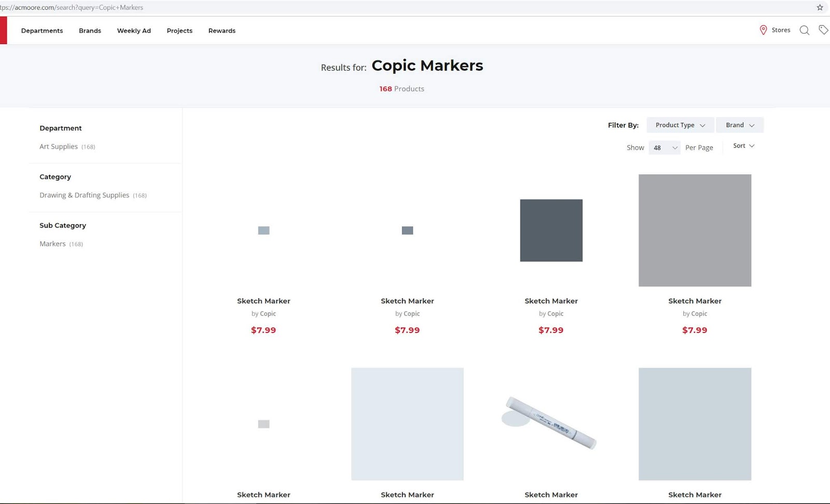The image size is (830, 504).
Task: Click the address bar URL
Action: (72, 7)
